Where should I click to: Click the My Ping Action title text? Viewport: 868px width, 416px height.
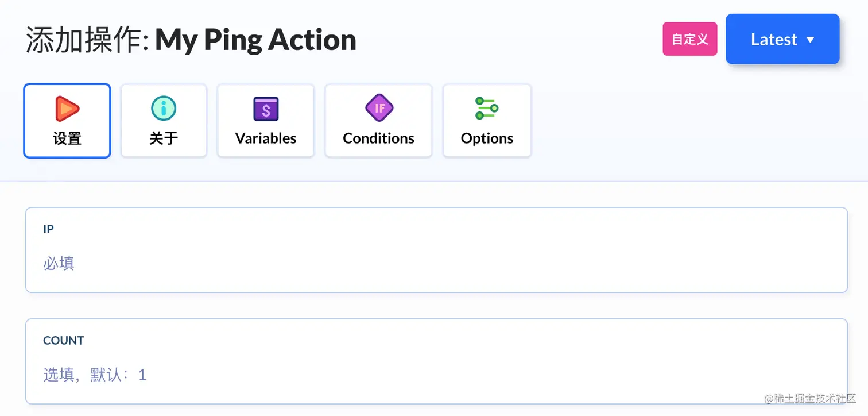(256, 40)
